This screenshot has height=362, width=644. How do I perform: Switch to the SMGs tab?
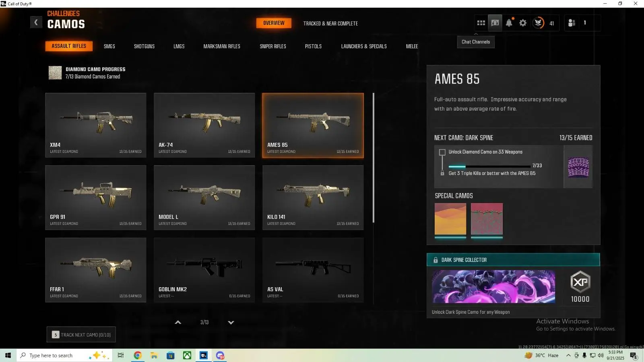click(x=109, y=46)
